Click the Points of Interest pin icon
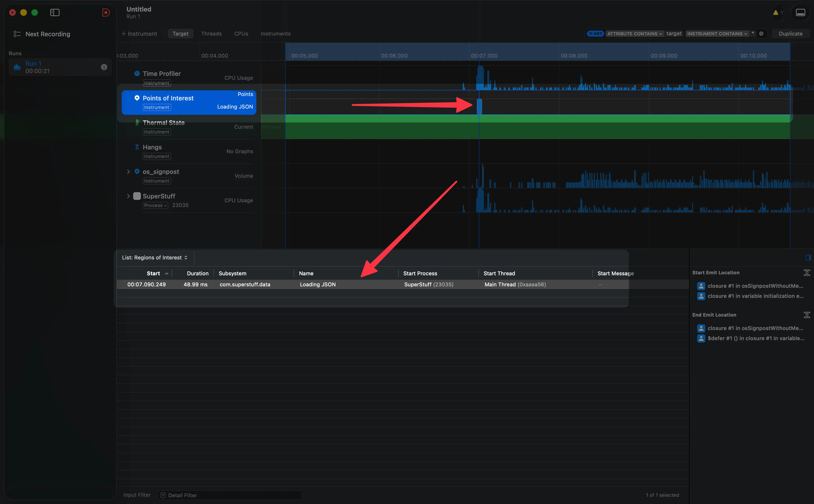Screen dimensions: 814x504 (x=137, y=98)
